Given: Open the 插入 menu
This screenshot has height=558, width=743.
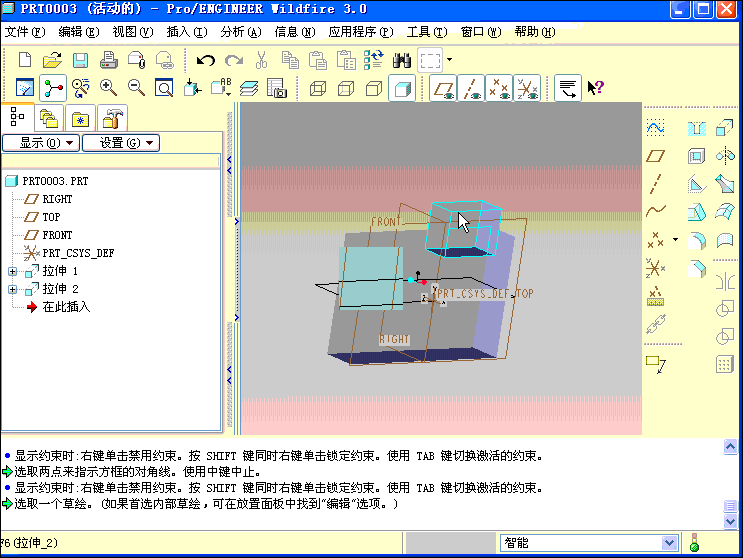Looking at the screenshot, I should (187, 32).
